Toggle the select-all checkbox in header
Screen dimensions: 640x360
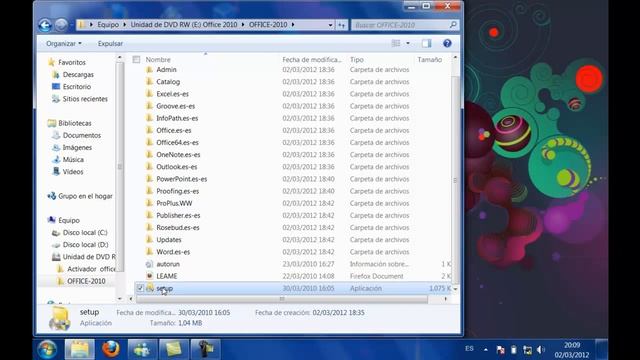tap(136, 60)
